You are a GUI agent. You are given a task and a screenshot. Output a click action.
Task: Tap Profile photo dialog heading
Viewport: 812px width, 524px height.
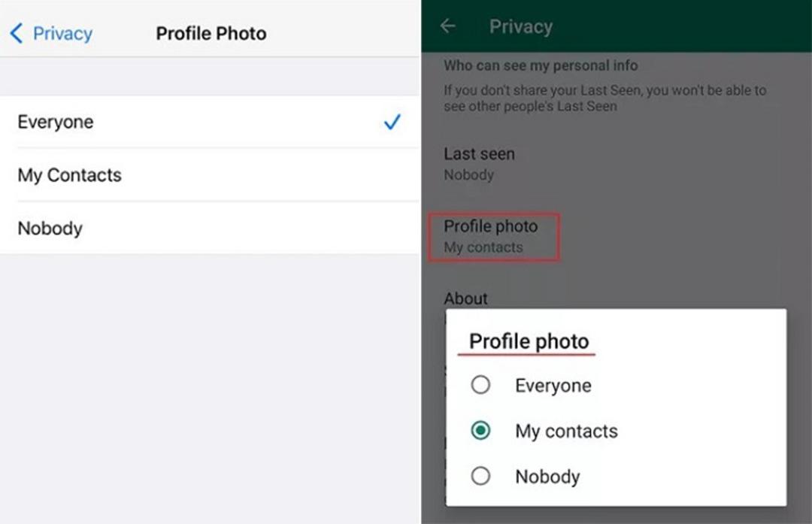pyautogui.click(x=529, y=341)
